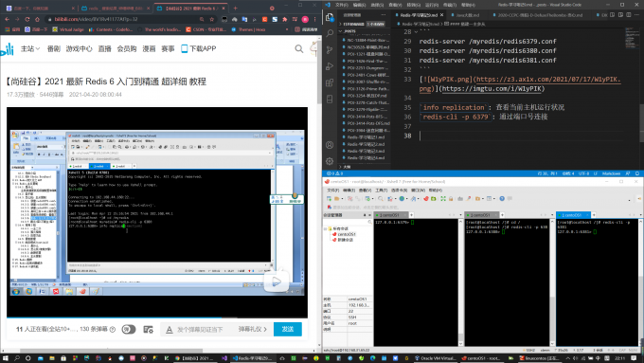Open VS Code Extensions icon
This screenshot has width=644, height=363.
tap(330, 82)
